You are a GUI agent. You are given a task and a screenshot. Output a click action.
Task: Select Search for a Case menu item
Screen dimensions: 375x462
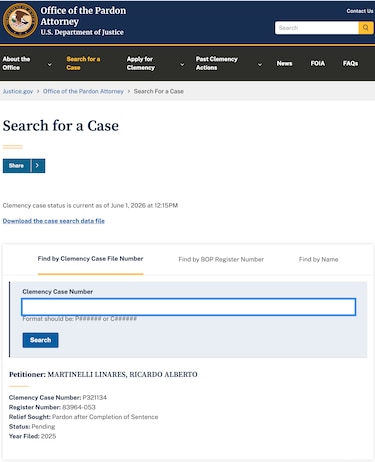[83, 63]
